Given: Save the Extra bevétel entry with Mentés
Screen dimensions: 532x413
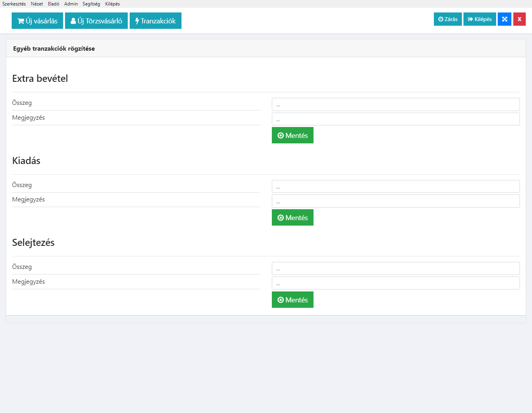Looking at the screenshot, I should coord(292,136).
